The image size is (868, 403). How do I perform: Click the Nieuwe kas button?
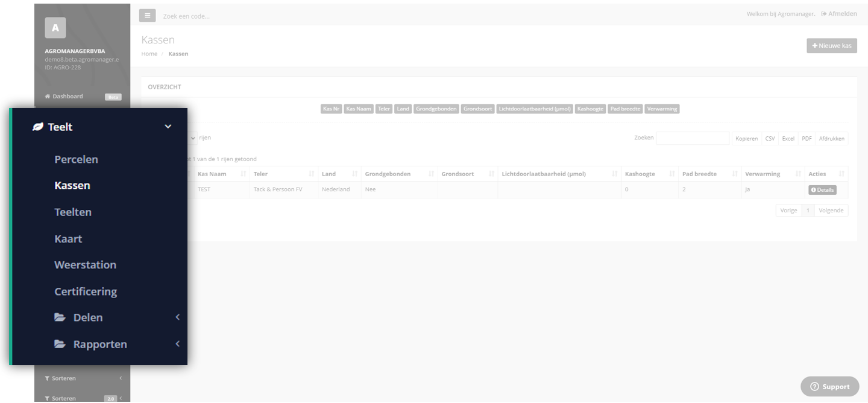832,46
